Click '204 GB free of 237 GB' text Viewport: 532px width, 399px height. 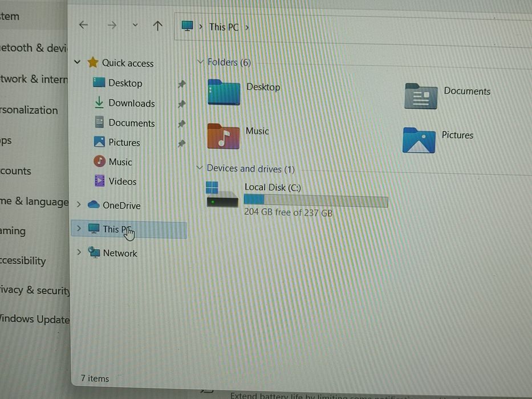289,213
